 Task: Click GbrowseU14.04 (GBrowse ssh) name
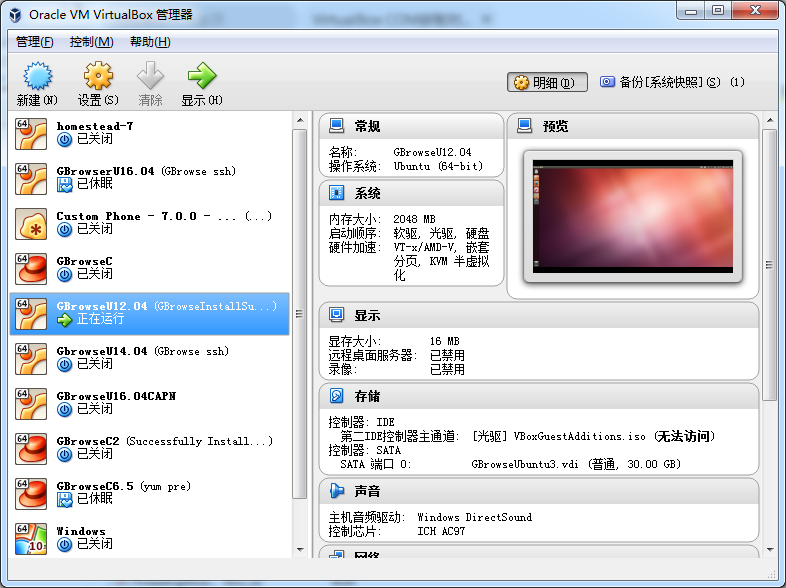click(142, 351)
